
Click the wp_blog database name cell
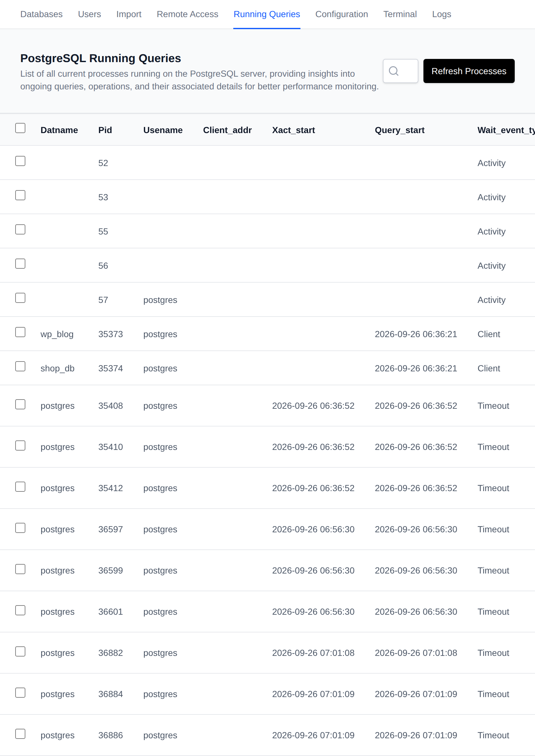(57, 334)
